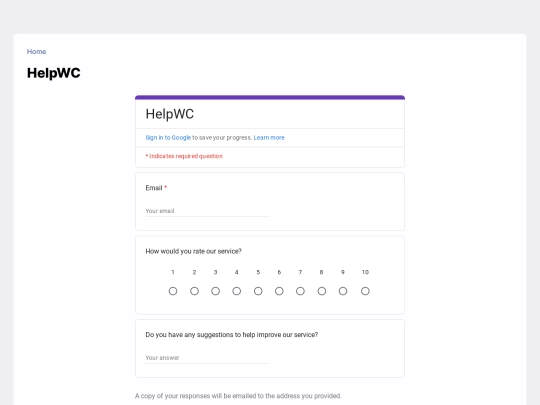Set service rating to 10
The height and width of the screenshot is (405, 540).
coord(365,291)
